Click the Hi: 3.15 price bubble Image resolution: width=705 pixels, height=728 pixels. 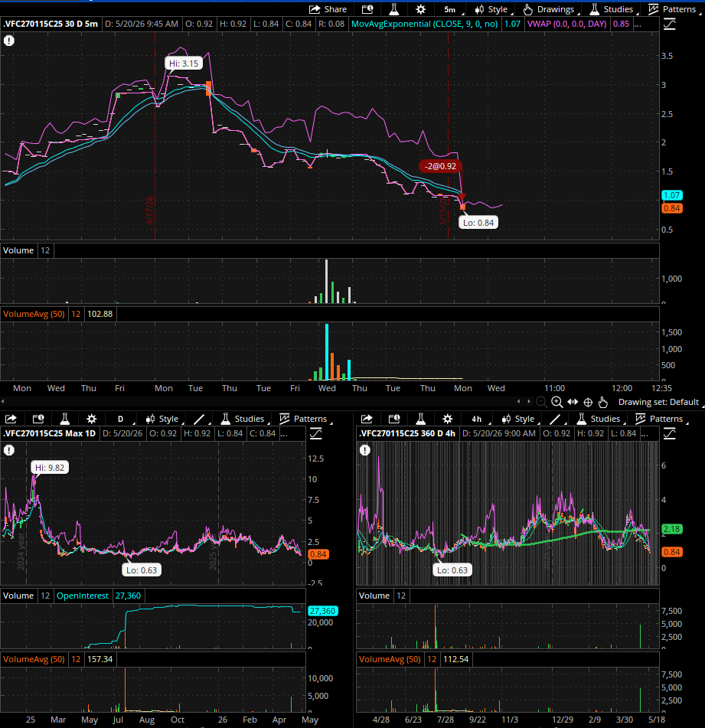184,64
